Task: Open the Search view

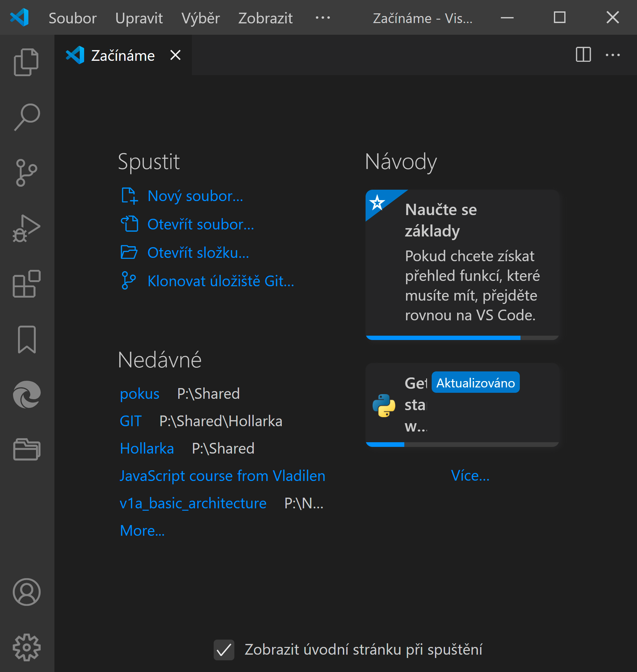Action: (26, 117)
